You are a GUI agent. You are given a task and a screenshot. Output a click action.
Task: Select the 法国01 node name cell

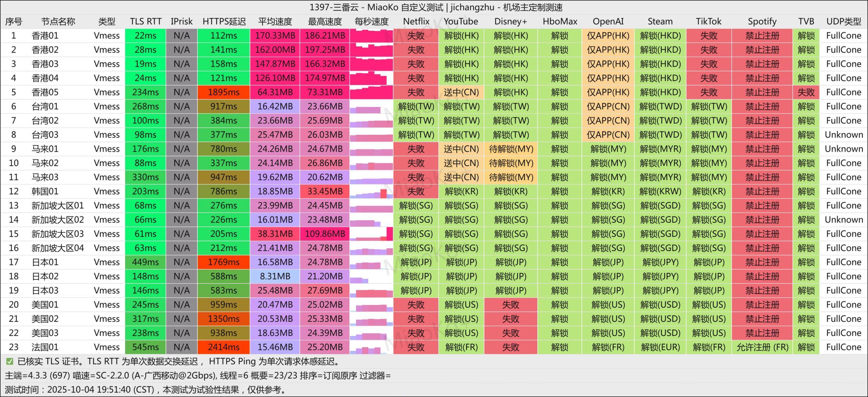(x=45, y=347)
